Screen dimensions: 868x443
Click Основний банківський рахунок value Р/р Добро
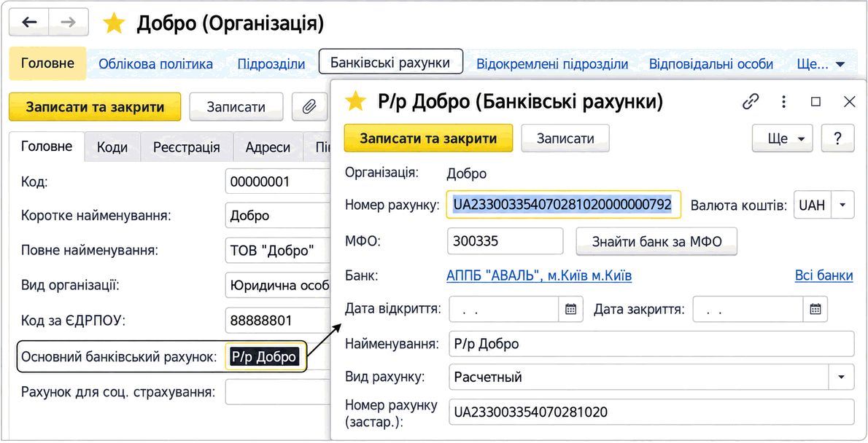pos(265,357)
